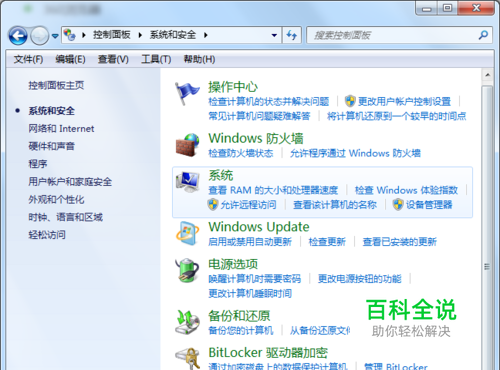Image resolution: width=500 pixels, height=370 pixels.
Task: Click the scrollbar up arrow
Action: (x=488, y=75)
